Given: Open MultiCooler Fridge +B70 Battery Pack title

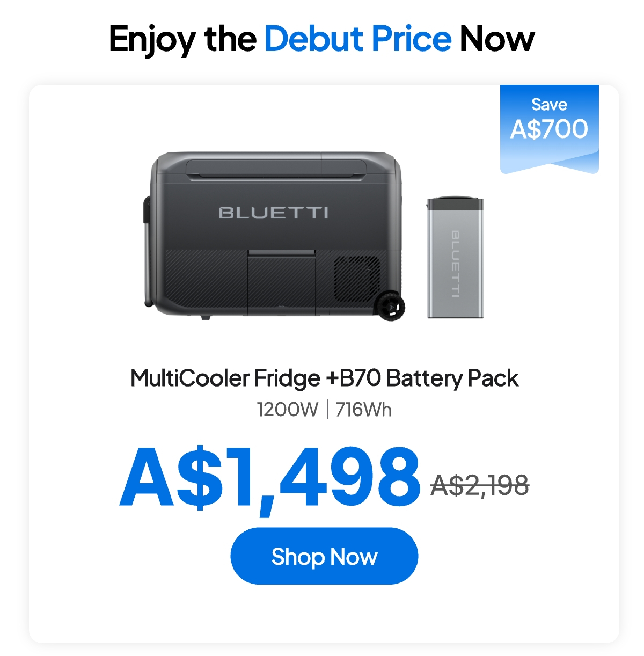Looking at the screenshot, I should coord(324,378).
